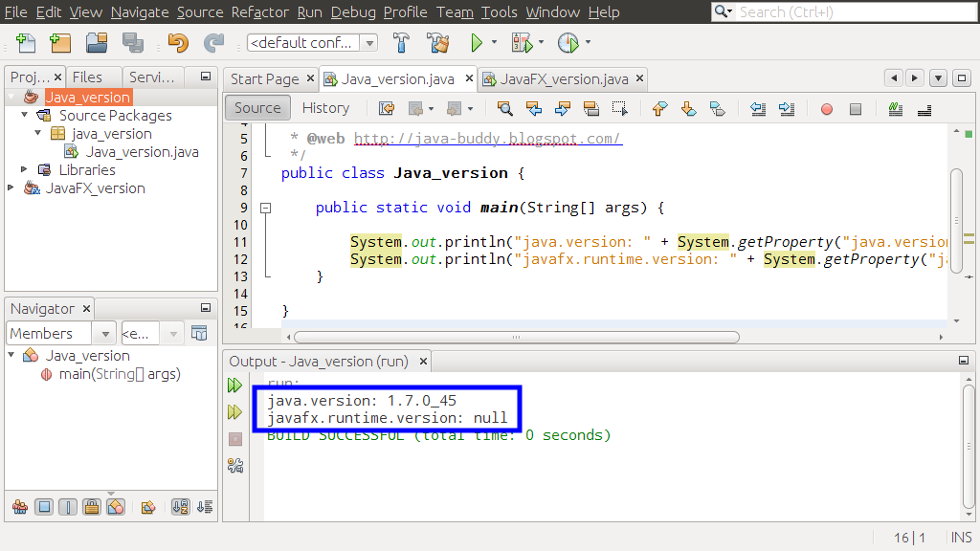Open the Tools menu

(x=499, y=11)
